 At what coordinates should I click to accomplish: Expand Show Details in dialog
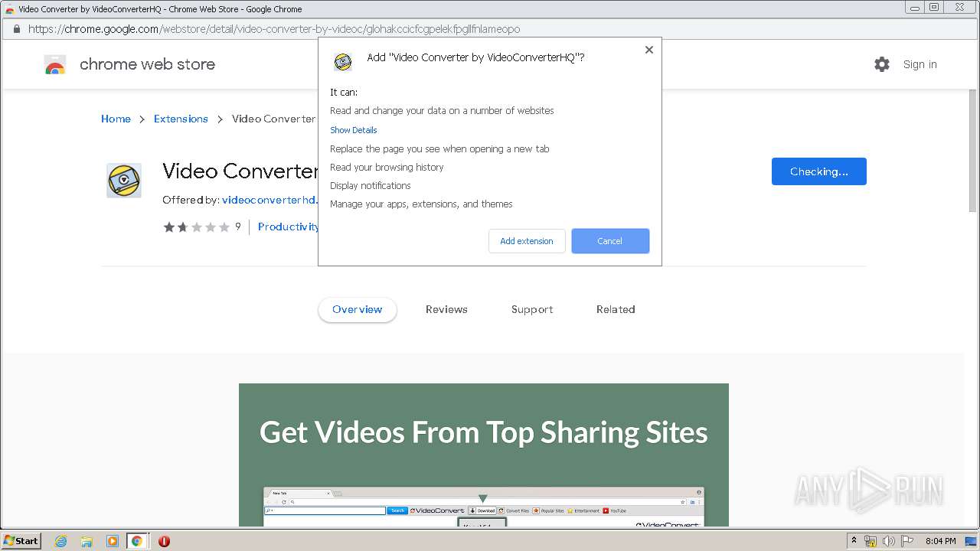tap(353, 130)
